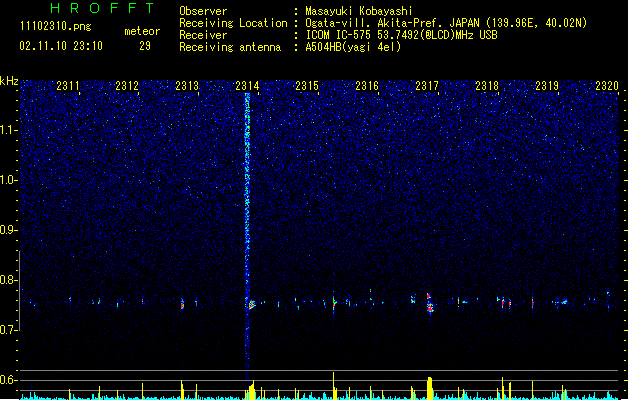Click the Observer label
629x400 pixels.
(203, 11)
